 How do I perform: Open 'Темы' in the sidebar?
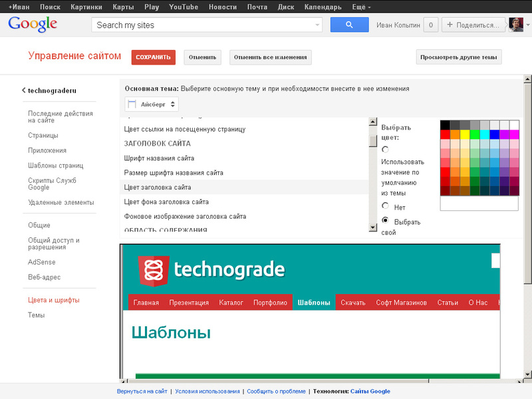tap(37, 315)
